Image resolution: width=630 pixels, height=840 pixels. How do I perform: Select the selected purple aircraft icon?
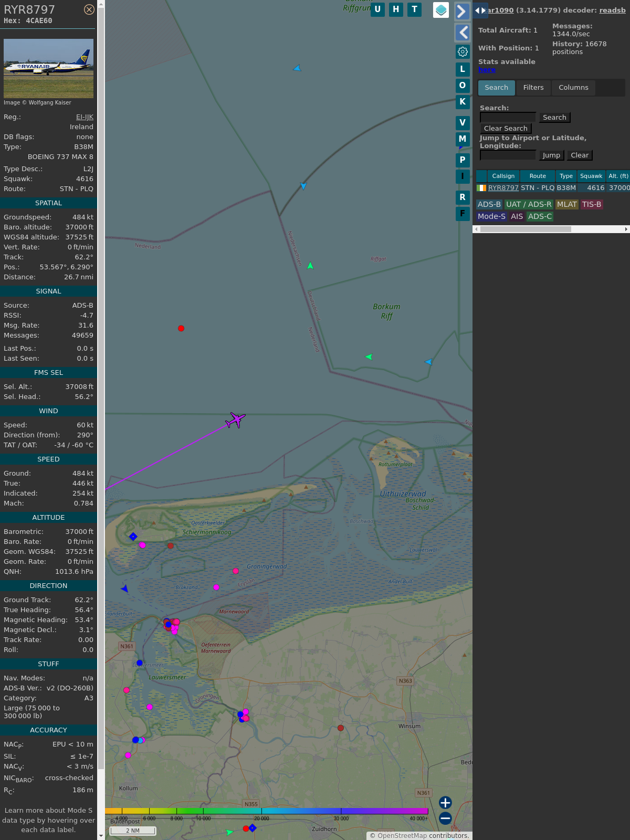(236, 420)
